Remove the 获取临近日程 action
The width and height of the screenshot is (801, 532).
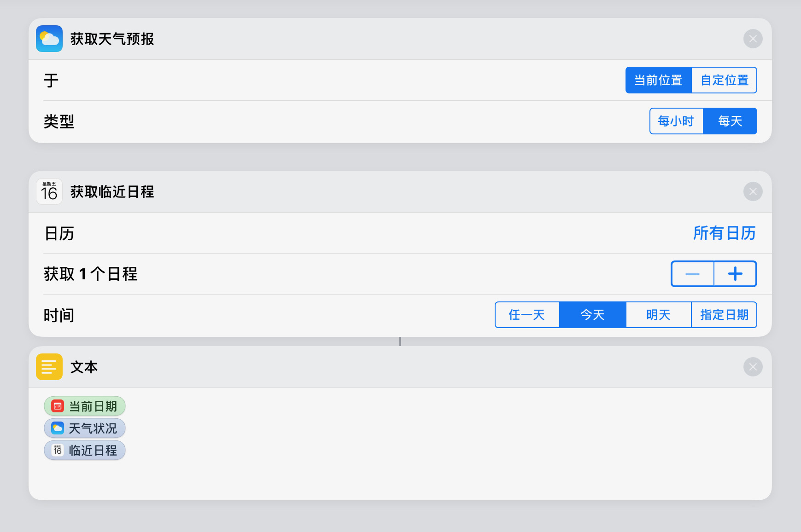(x=753, y=191)
